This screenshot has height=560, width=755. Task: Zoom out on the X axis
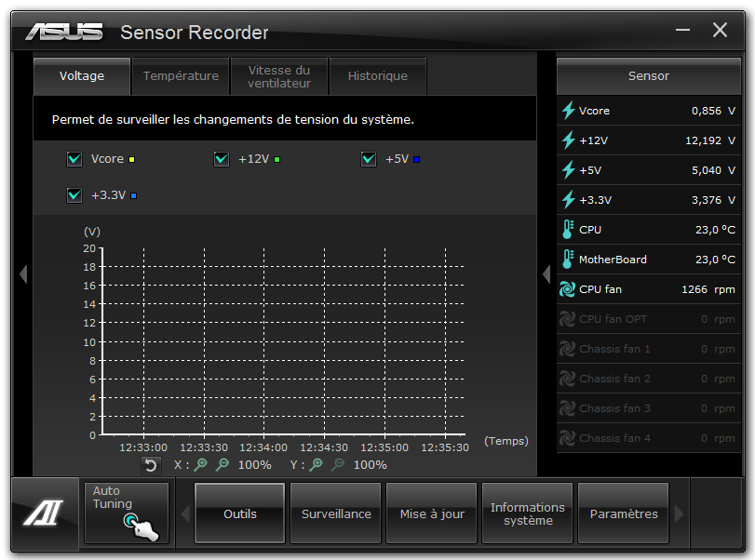point(222,465)
